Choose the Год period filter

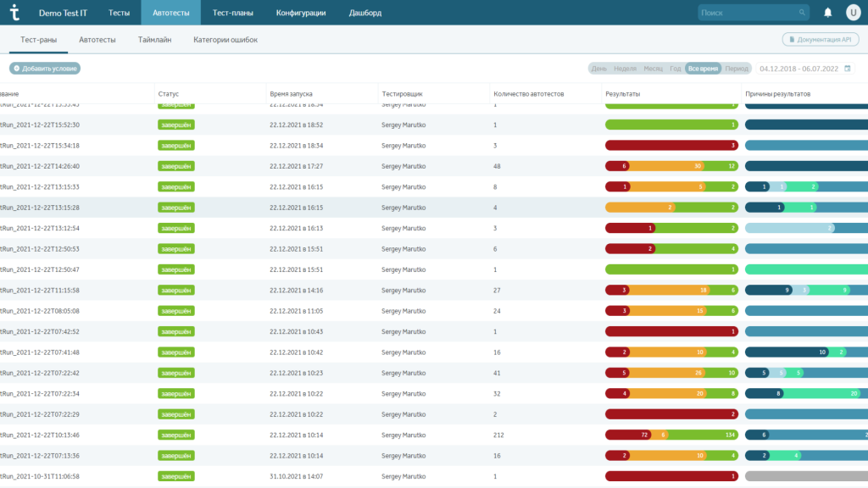point(676,69)
